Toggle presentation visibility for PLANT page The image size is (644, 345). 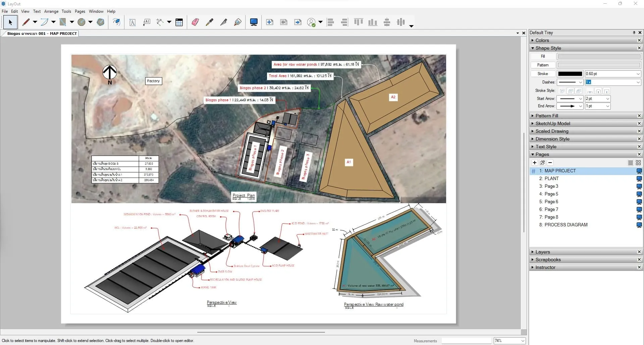click(x=639, y=179)
